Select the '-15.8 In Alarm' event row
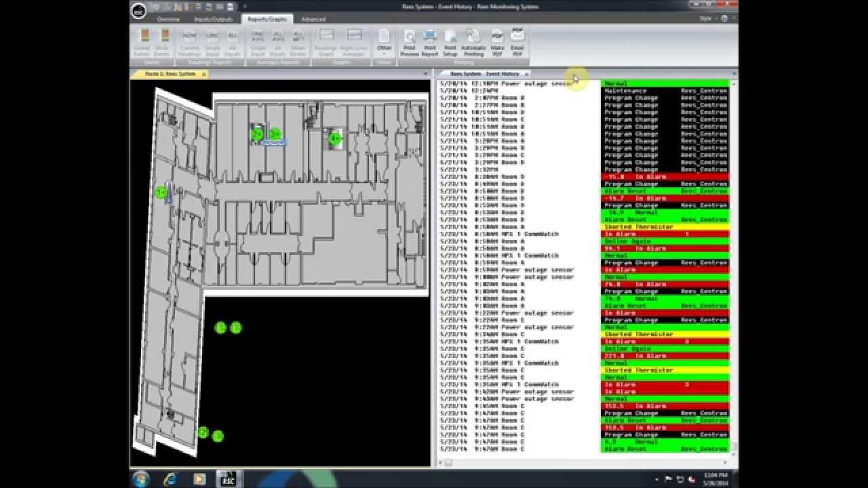Screen dimensions: 868x488 point(583,177)
